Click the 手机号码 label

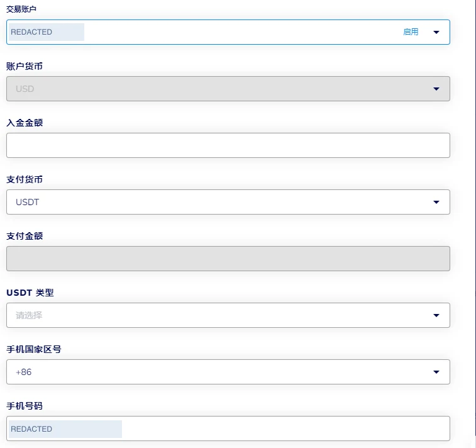coord(25,406)
